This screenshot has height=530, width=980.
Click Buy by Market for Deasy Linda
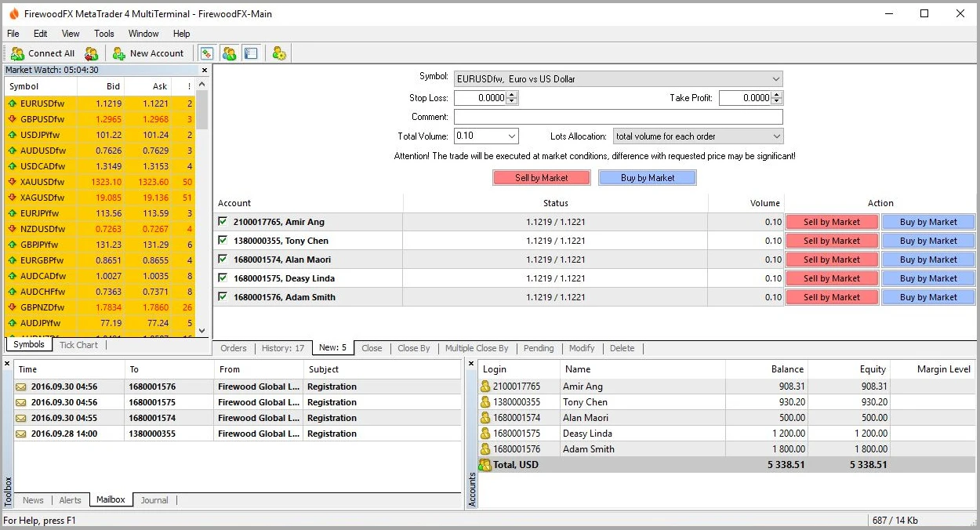click(928, 278)
